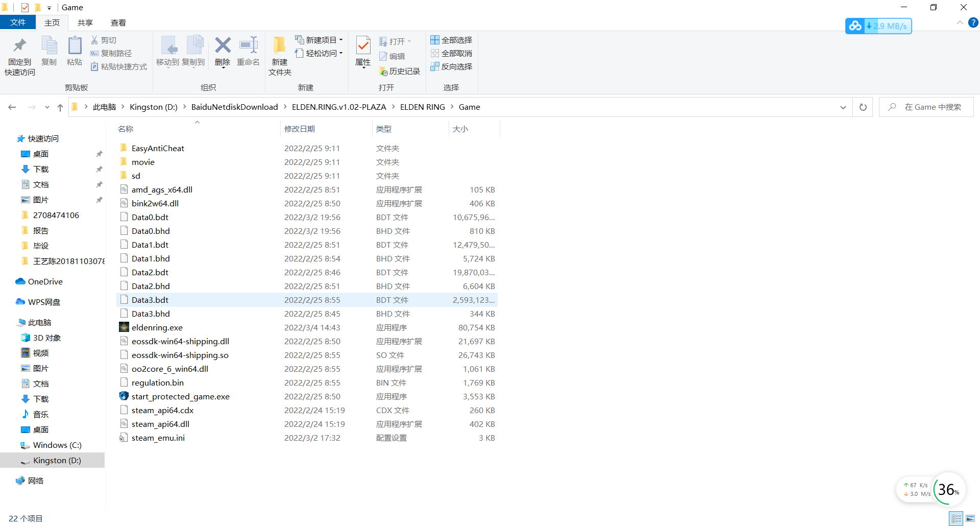This screenshot has height=526, width=980.
Task: Switch to Large icons view layout
Action: pos(970,518)
